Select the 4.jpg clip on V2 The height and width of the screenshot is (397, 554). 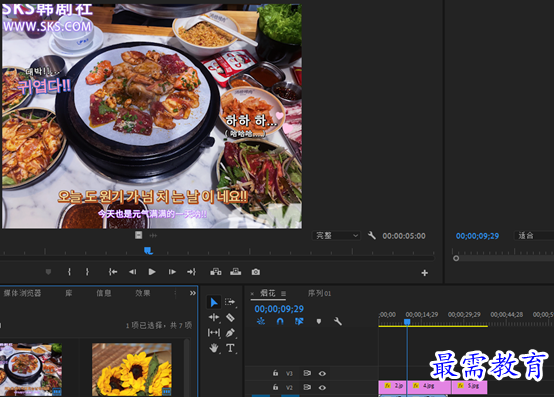click(429, 387)
